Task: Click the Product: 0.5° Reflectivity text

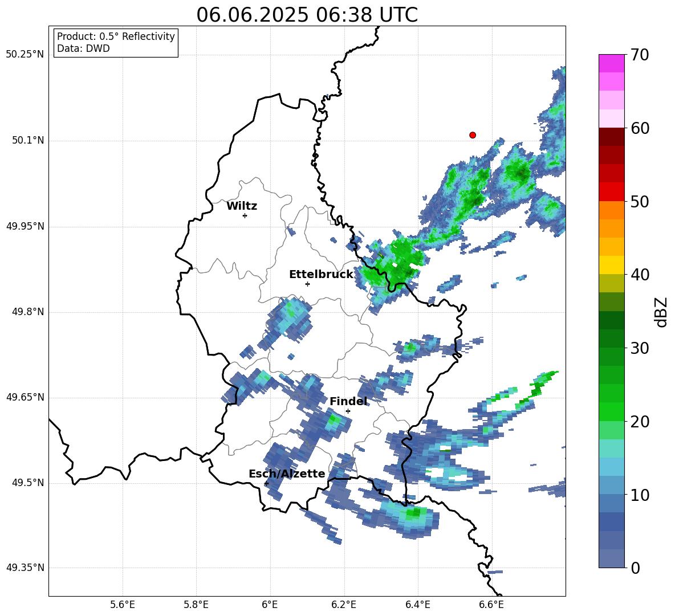Action: [116, 36]
